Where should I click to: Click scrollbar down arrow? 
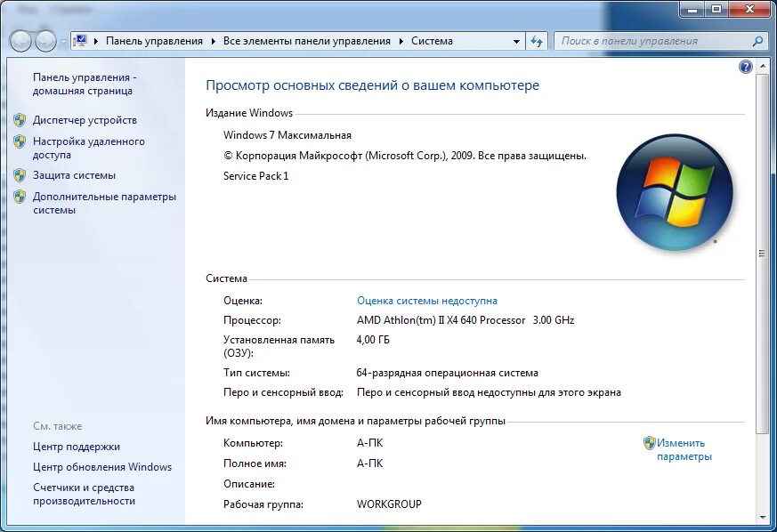pos(762,518)
